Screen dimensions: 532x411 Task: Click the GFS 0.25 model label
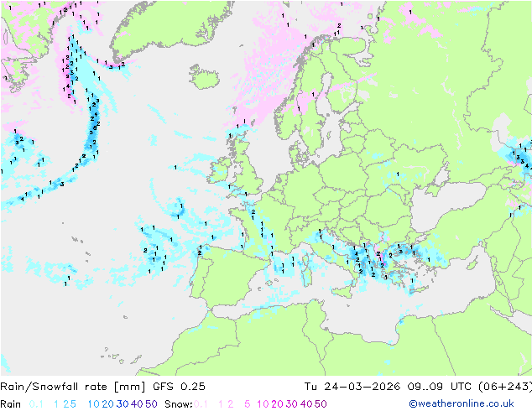pyautogui.click(x=179, y=387)
